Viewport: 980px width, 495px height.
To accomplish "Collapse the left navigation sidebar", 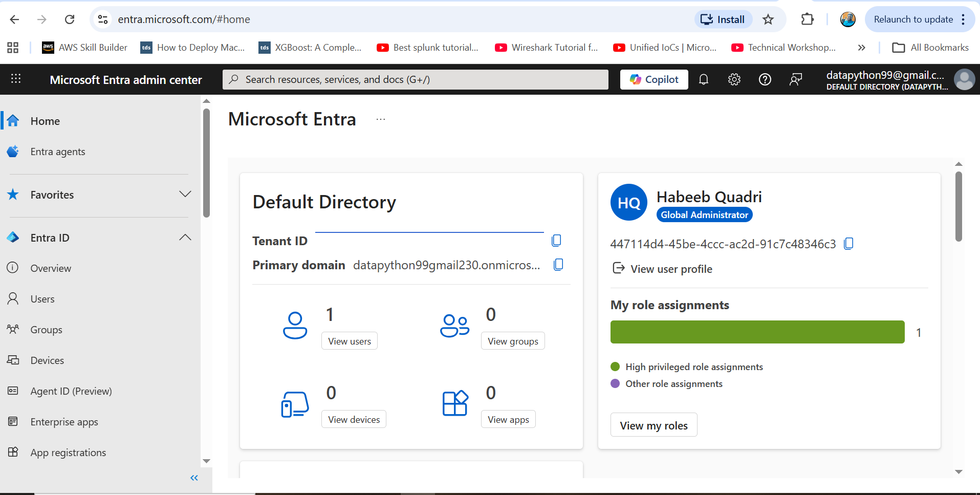I will coord(194,478).
